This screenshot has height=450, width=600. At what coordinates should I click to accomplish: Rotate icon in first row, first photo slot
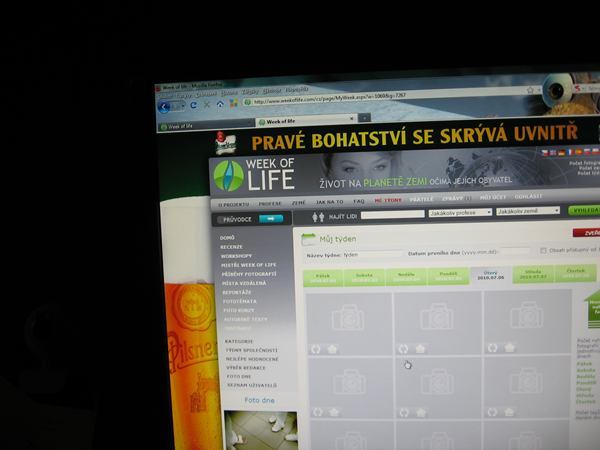(x=315, y=349)
